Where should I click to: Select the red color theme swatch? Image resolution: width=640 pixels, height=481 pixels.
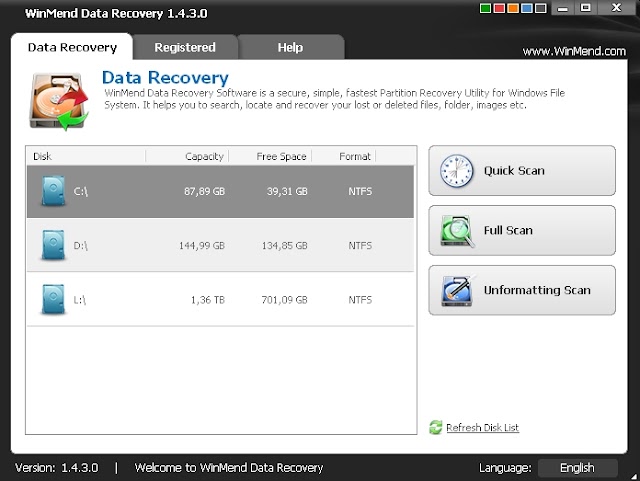coord(499,8)
